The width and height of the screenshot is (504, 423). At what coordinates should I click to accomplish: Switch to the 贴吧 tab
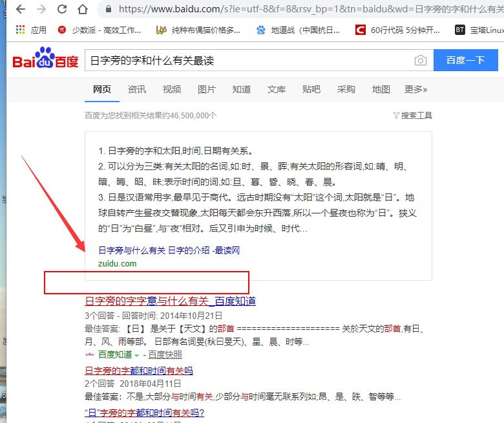click(x=311, y=89)
